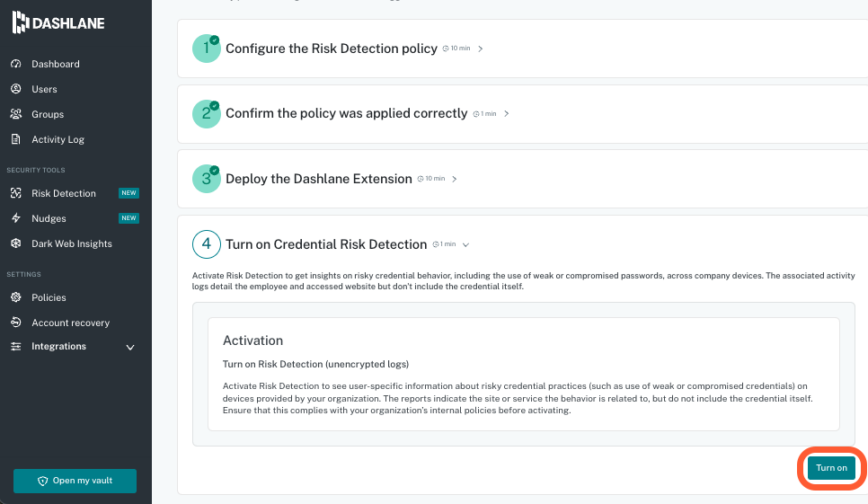Expand the Integrations menu chevron
This screenshot has height=504, width=868.
(x=130, y=348)
